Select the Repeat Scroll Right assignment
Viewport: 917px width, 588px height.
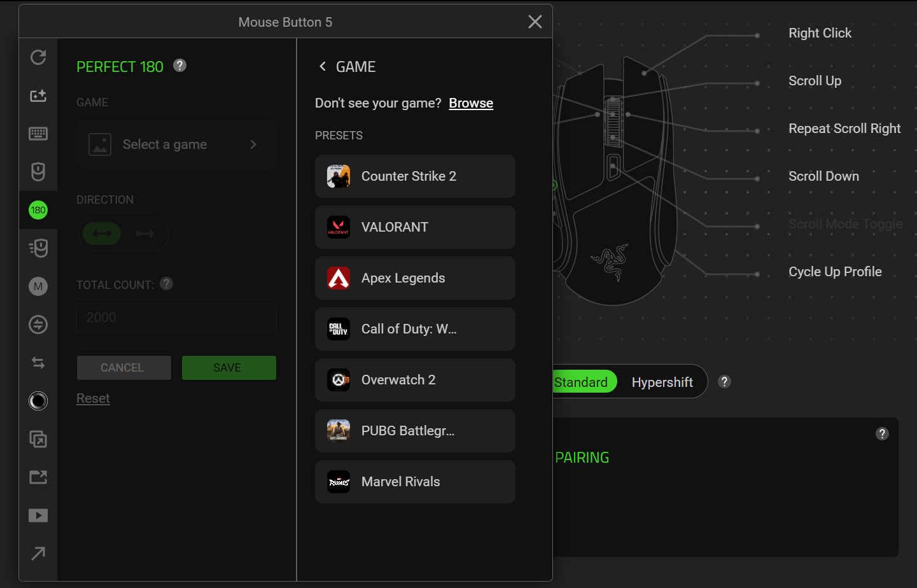pos(844,129)
